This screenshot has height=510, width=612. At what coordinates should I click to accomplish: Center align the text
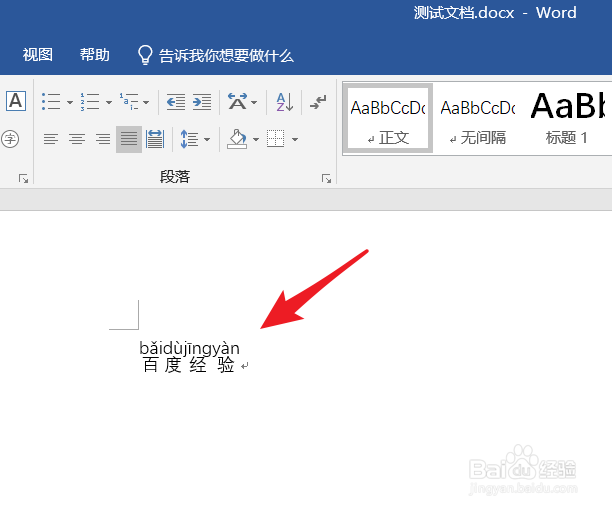point(77,139)
